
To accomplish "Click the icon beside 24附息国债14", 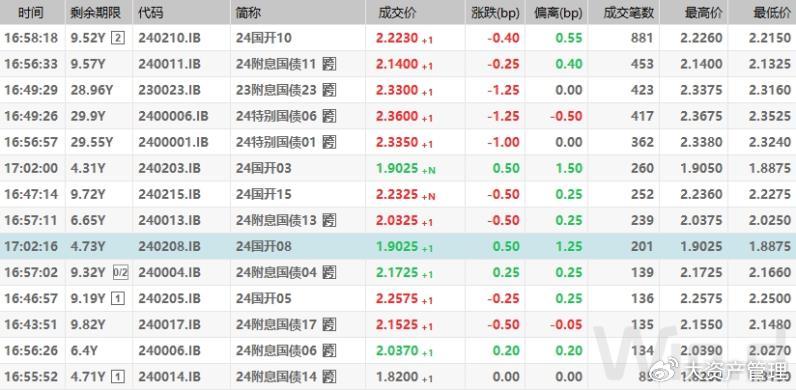I will tap(329, 377).
